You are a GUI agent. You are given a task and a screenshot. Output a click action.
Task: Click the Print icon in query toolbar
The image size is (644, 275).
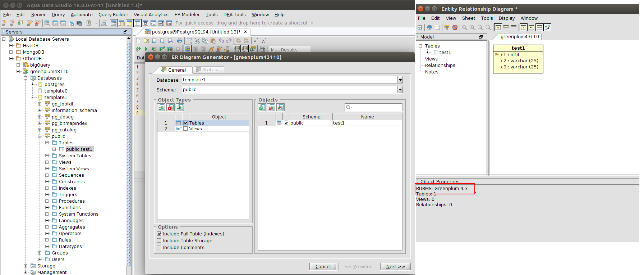(180, 41)
